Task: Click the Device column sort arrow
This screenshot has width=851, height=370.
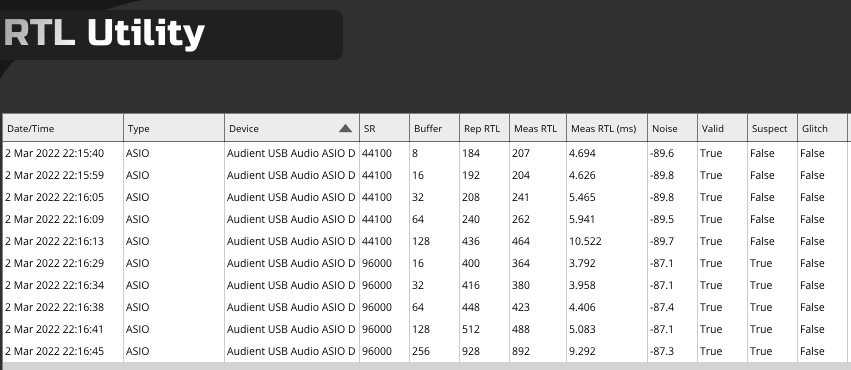Action: [x=345, y=129]
